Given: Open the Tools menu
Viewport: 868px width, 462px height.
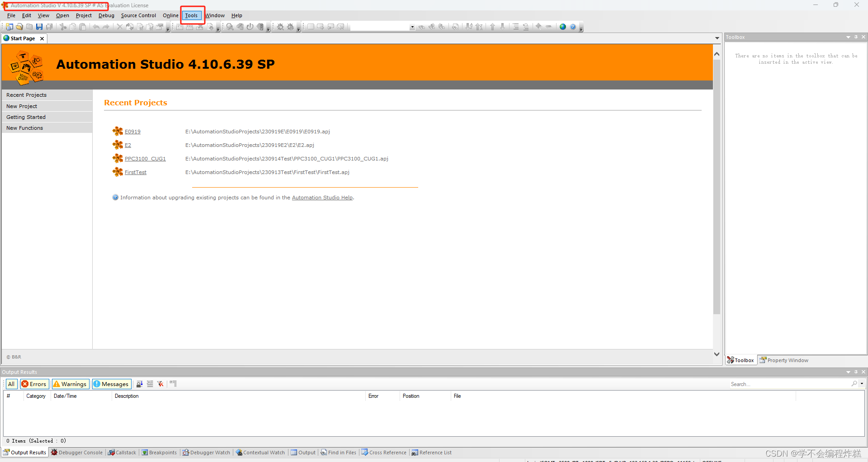Looking at the screenshot, I should (x=191, y=15).
